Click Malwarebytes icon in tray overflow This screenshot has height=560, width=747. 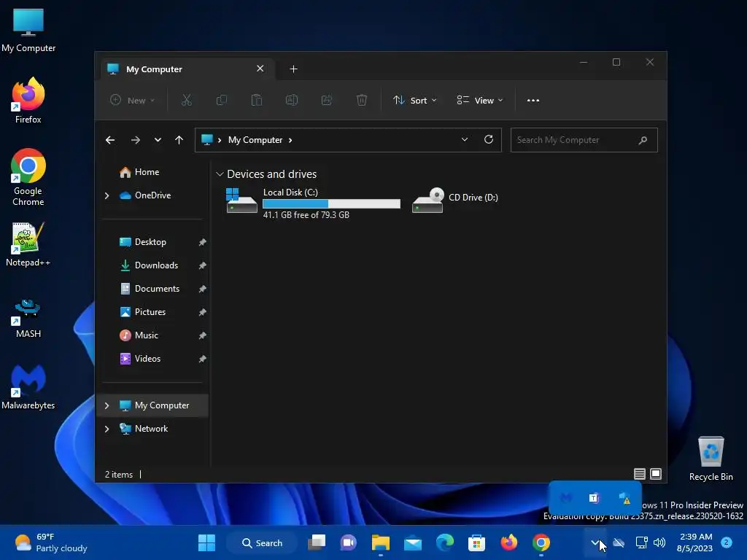coord(565,498)
